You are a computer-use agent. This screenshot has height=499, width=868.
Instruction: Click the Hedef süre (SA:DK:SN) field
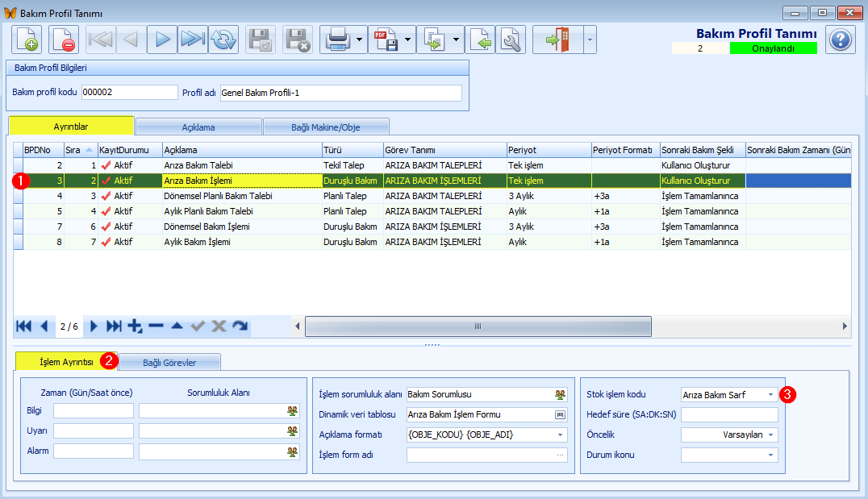click(x=729, y=414)
